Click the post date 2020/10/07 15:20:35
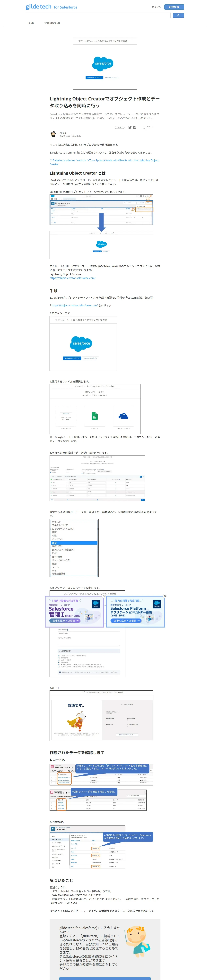The width and height of the screenshot is (210, 980). point(70,136)
